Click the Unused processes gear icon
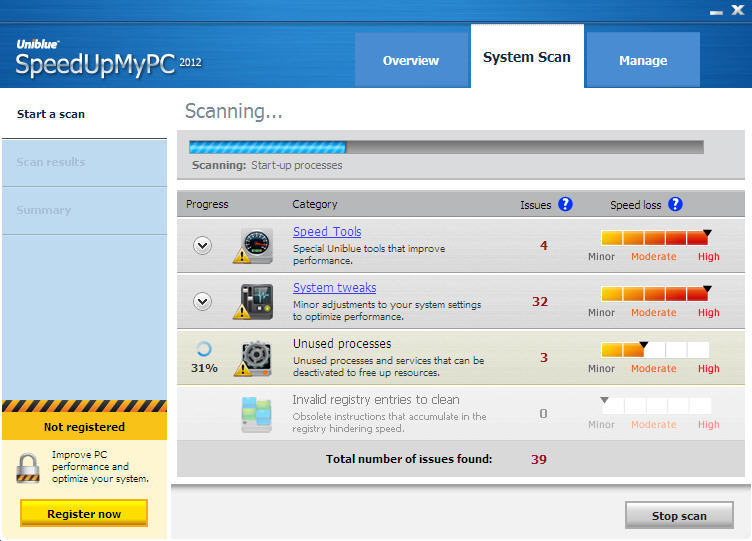Viewport: 752px width, 541px height. pos(256,357)
